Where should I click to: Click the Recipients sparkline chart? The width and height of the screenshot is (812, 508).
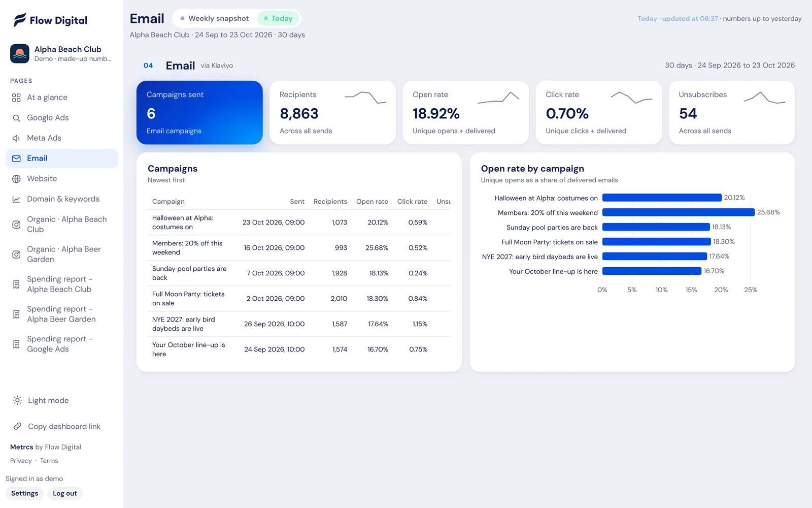click(x=365, y=97)
